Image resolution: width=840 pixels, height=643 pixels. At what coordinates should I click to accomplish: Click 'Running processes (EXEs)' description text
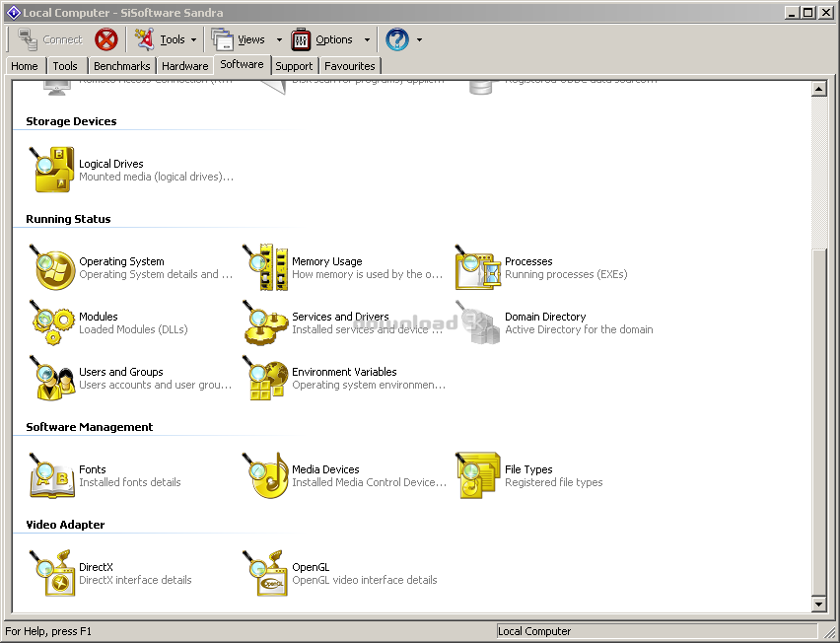(x=566, y=274)
